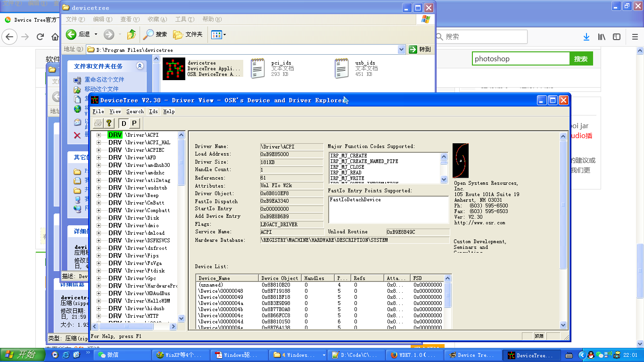This screenshot has height=362, width=644.
Task: Click the Back button in devicetree Explorer window
Action: tap(78, 34)
